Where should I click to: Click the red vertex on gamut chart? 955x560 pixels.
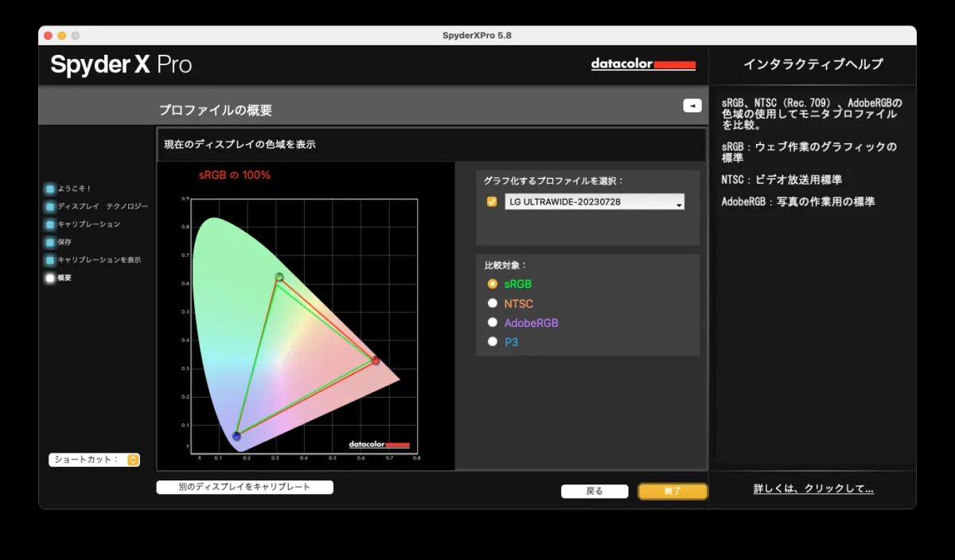(x=376, y=361)
